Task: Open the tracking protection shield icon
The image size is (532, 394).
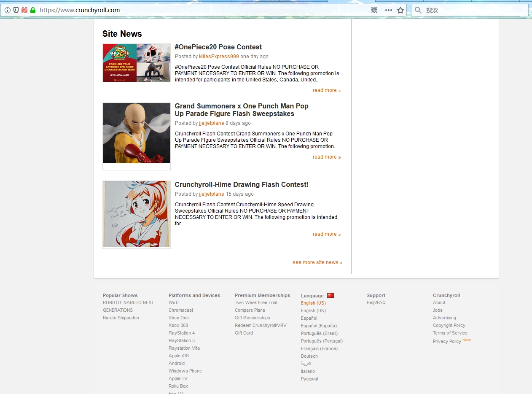Action: 16,10
